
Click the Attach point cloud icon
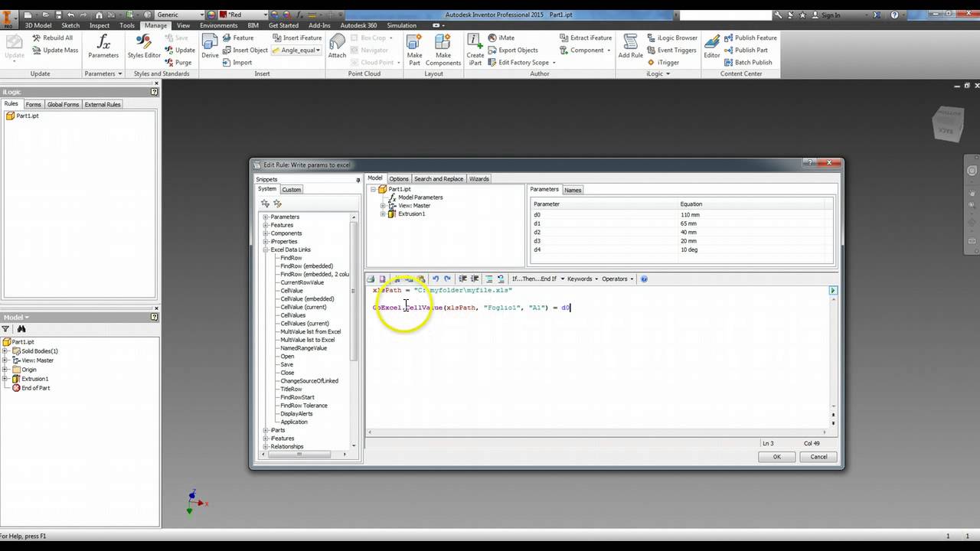(337, 46)
